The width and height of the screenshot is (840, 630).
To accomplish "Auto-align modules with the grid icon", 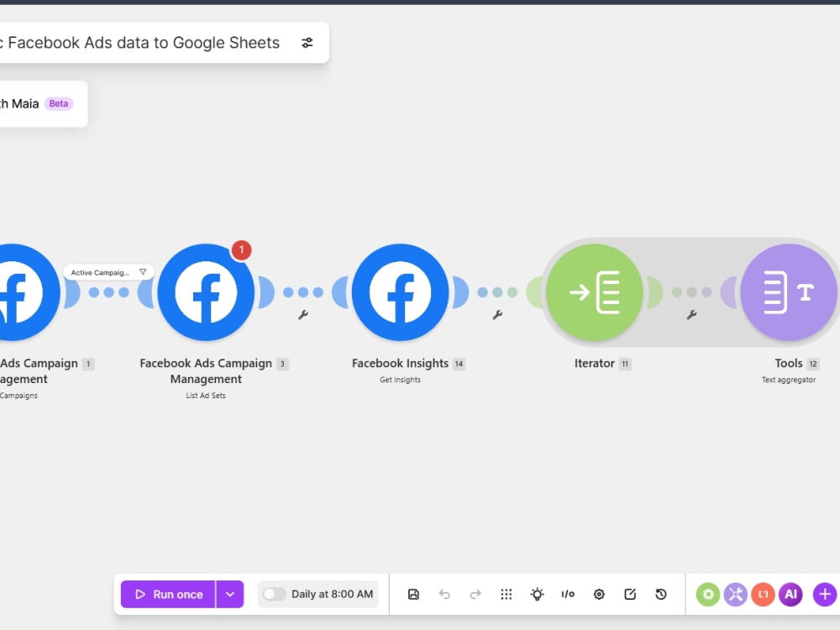I will click(507, 594).
